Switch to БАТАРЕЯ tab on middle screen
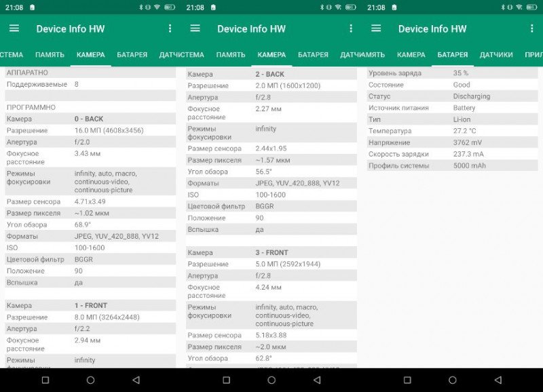Screen dimensions: 543x392 pyautogui.click(x=313, y=55)
